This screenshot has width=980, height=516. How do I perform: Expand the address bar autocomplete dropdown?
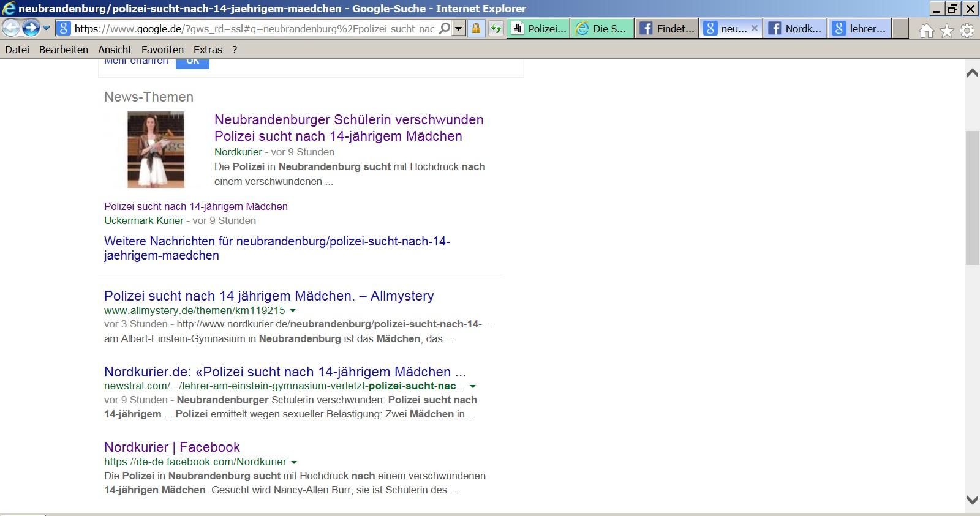click(x=458, y=29)
